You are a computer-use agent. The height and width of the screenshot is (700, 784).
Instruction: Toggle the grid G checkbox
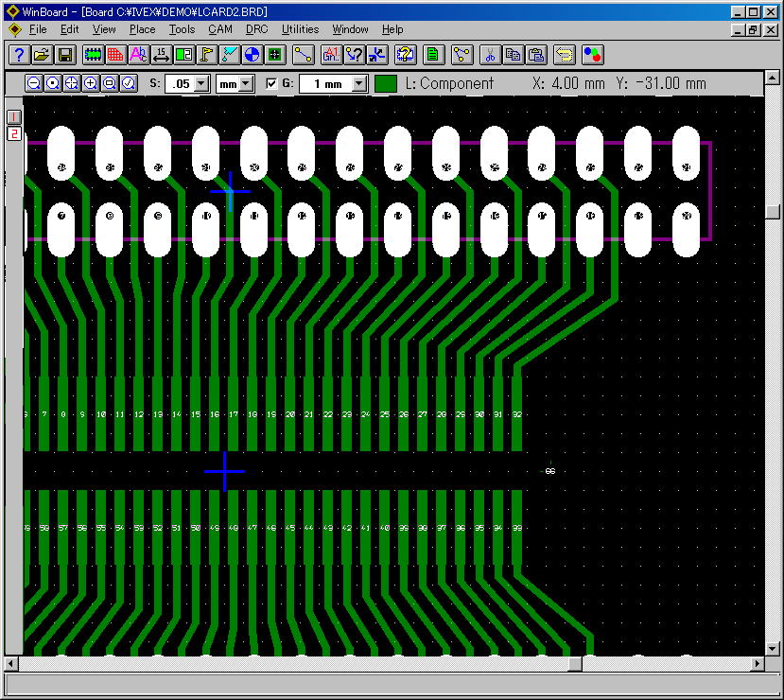272,83
